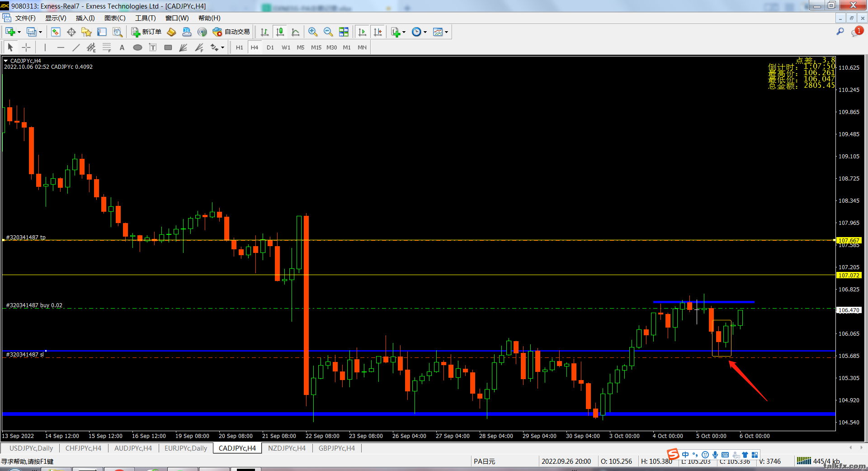Tile windows with the grid icon
868x471 pixels.
(x=344, y=32)
